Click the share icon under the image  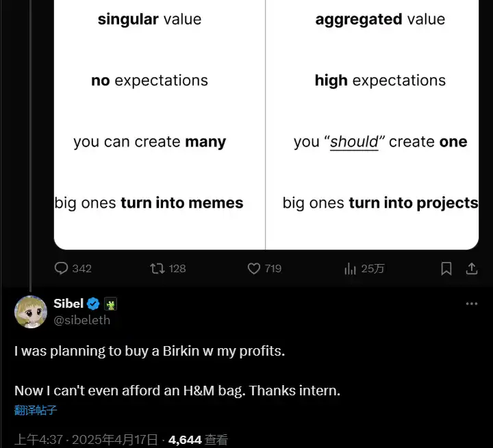pos(471,269)
